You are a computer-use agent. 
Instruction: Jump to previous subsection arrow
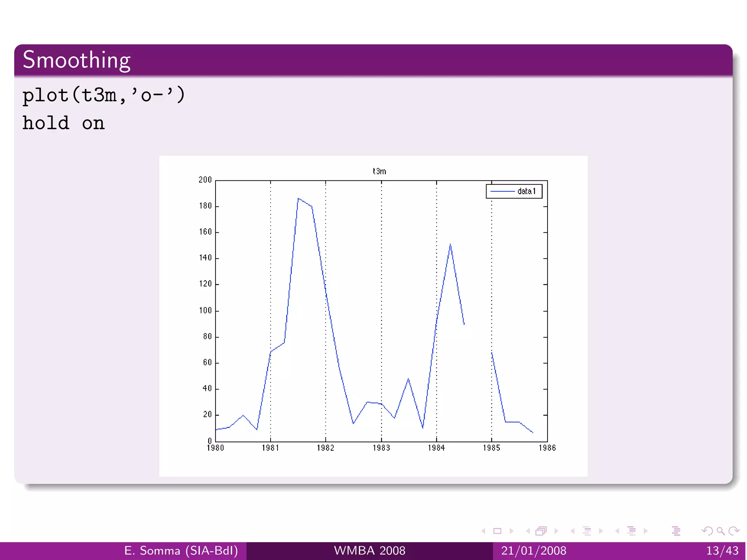point(573,531)
